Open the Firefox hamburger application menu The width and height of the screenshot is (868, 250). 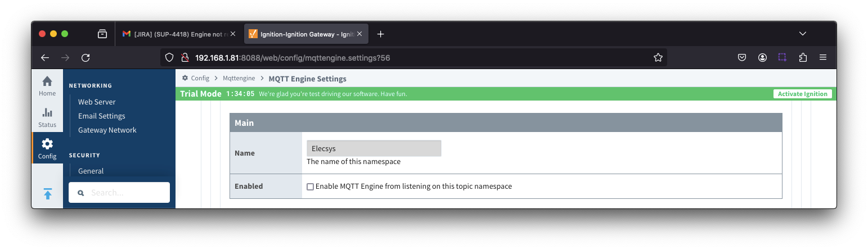823,57
